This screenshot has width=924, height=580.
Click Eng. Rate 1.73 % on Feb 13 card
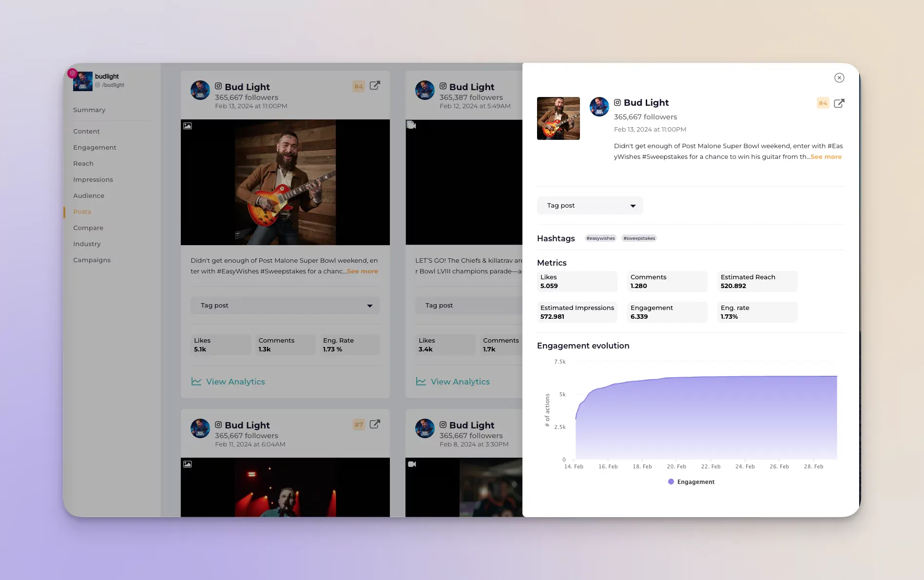click(350, 345)
